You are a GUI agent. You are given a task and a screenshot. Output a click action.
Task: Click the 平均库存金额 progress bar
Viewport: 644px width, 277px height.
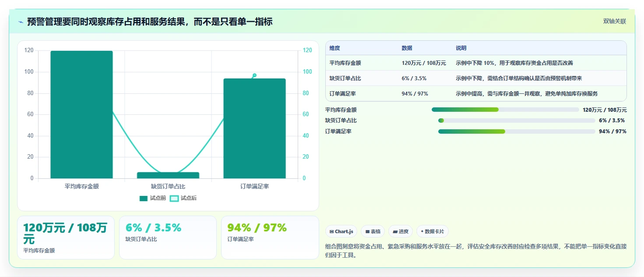click(505, 110)
